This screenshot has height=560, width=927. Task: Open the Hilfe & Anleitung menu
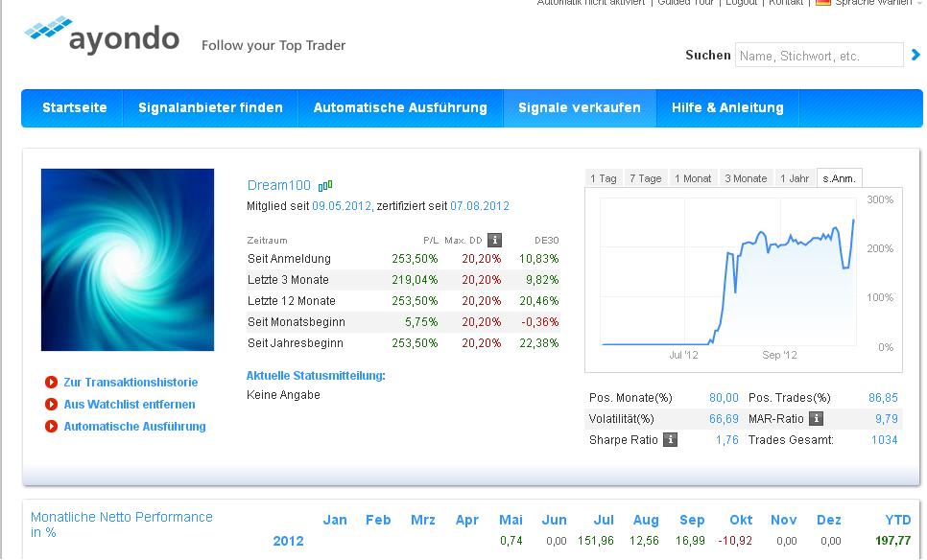[x=727, y=108]
